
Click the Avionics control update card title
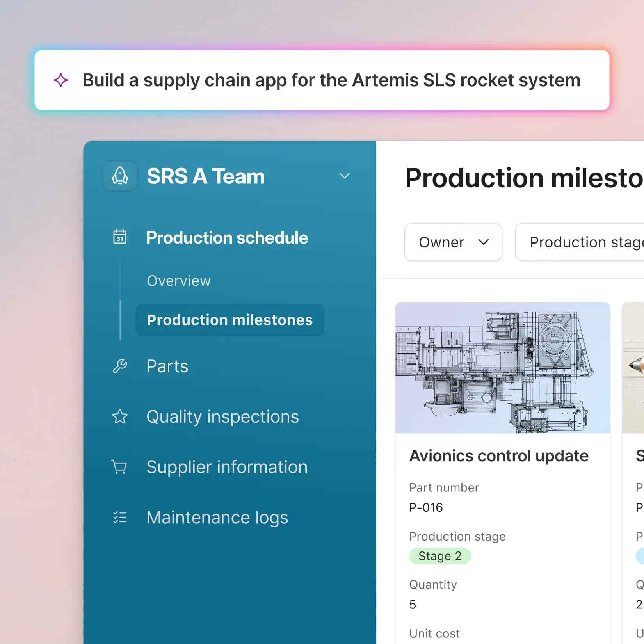tap(499, 456)
